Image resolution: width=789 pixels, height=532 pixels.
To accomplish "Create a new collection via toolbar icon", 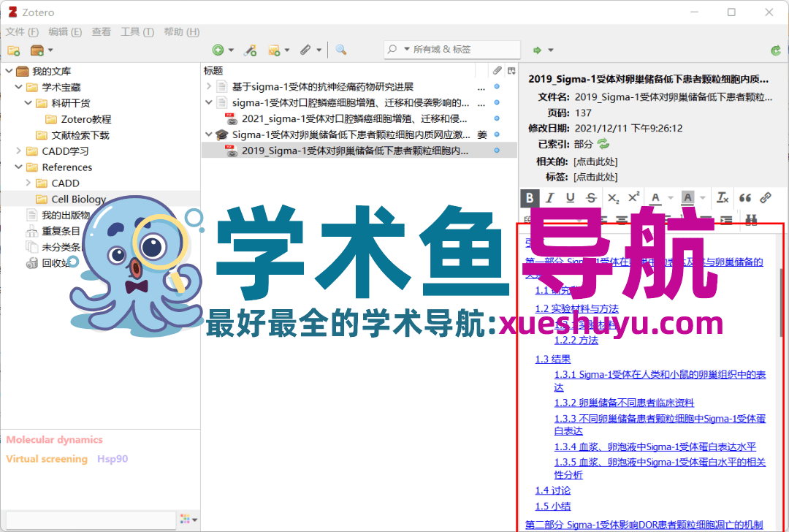I will tap(13, 50).
